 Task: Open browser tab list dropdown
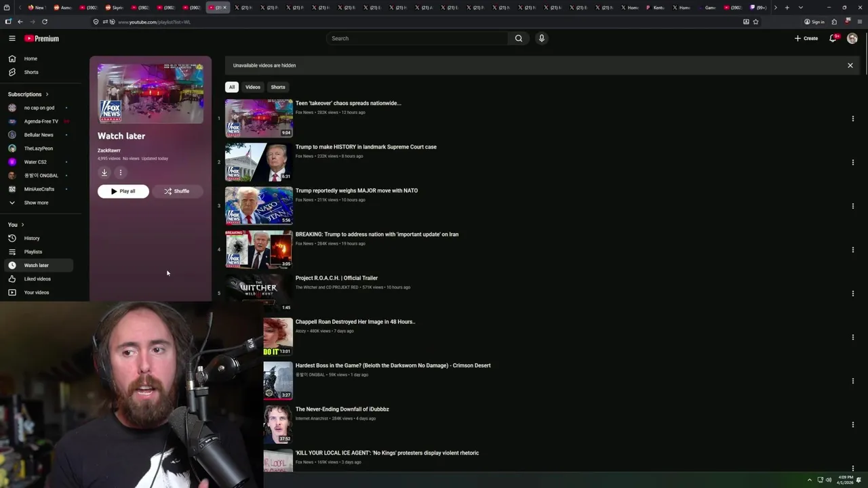click(x=801, y=7)
